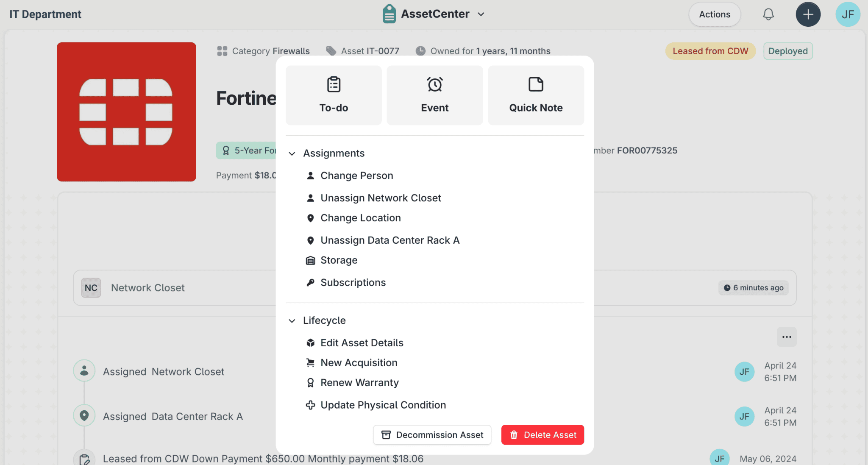Image resolution: width=868 pixels, height=465 pixels.
Task: Select Unassign Data Center Rack A
Action: (x=389, y=240)
